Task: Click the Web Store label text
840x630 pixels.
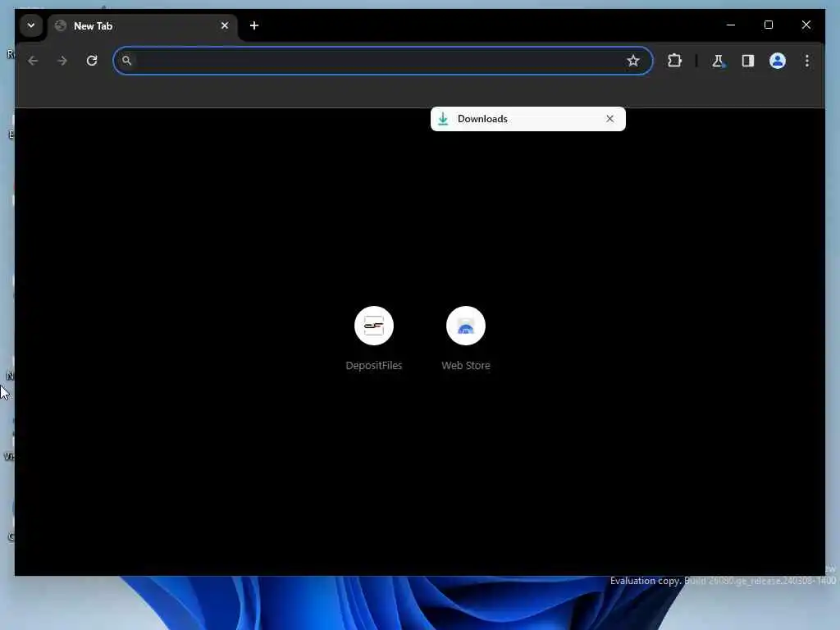Action: coord(466,365)
